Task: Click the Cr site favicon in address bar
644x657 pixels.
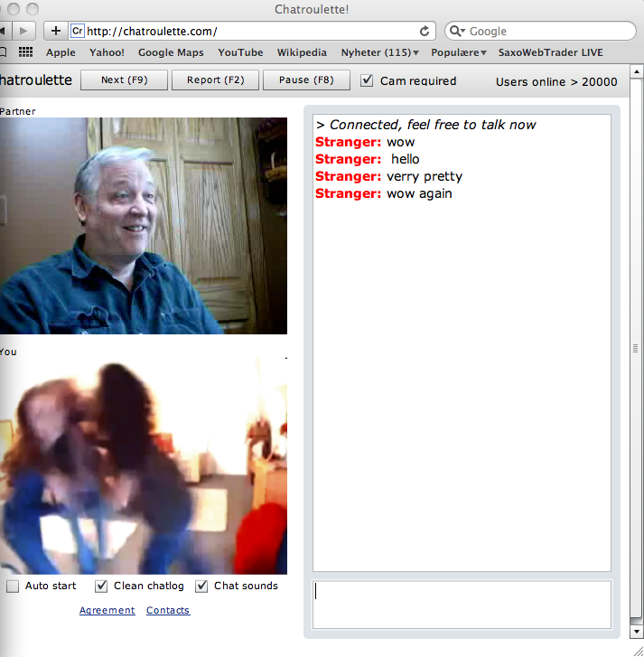Action: (x=78, y=31)
